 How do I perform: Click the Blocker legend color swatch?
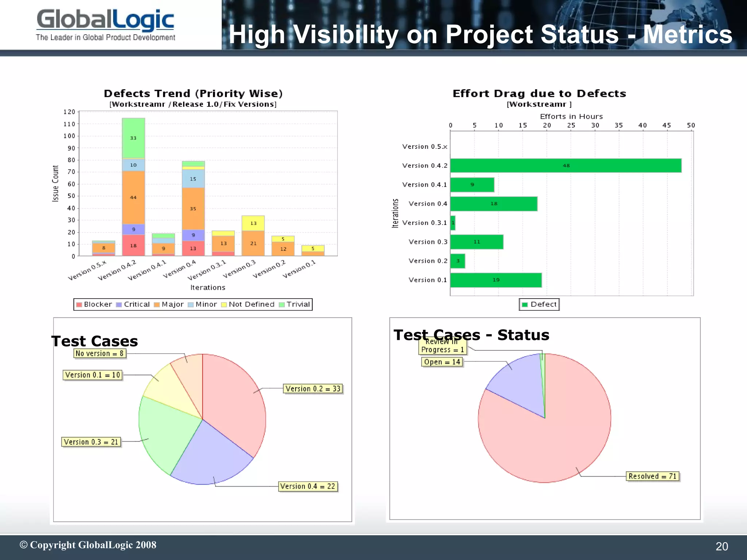(x=79, y=305)
